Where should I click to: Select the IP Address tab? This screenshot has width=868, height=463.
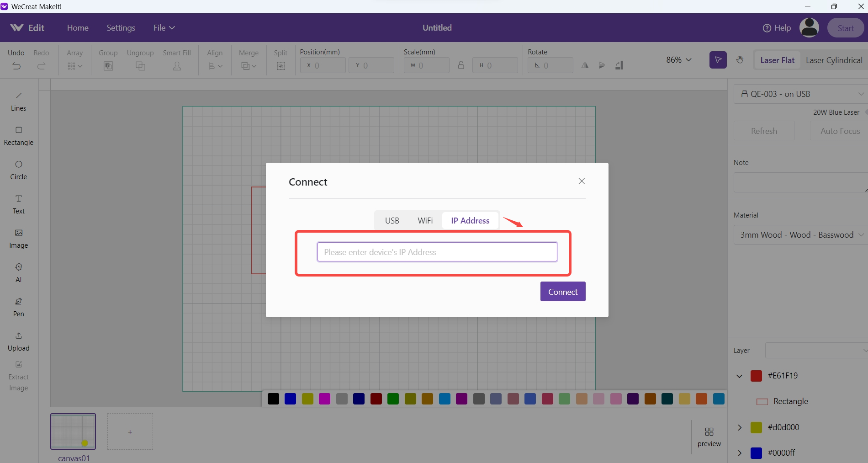[470, 221]
